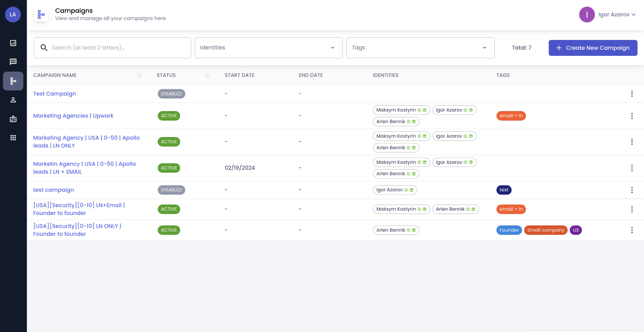This screenshot has height=332, width=644.
Task: Click Create New Campaign button
Action: tap(593, 48)
